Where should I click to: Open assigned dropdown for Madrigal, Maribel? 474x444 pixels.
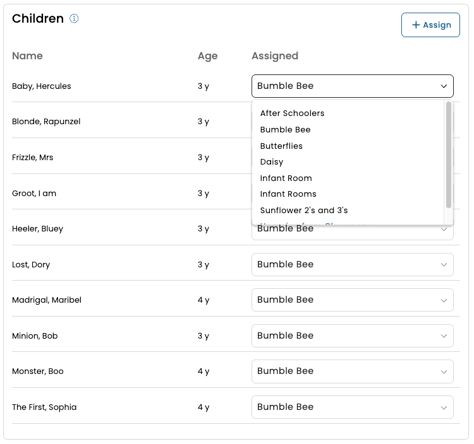point(352,300)
